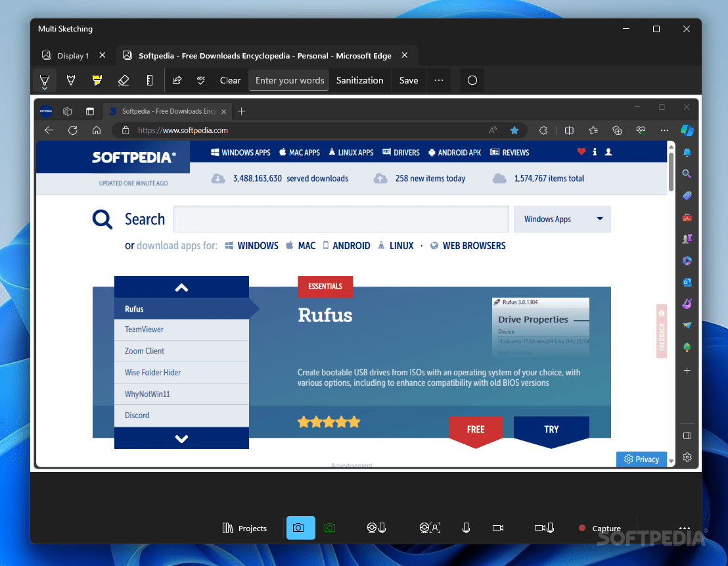Click the share icon in toolbar
This screenshot has width=728, height=566.
177,80
